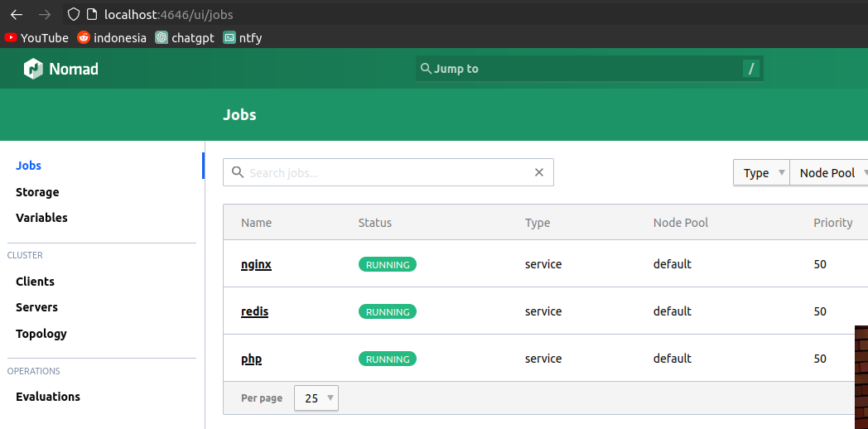The width and height of the screenshot is (868, 429).
Task: Go to Storage in the sidebar
Action: tap(37, 192)
